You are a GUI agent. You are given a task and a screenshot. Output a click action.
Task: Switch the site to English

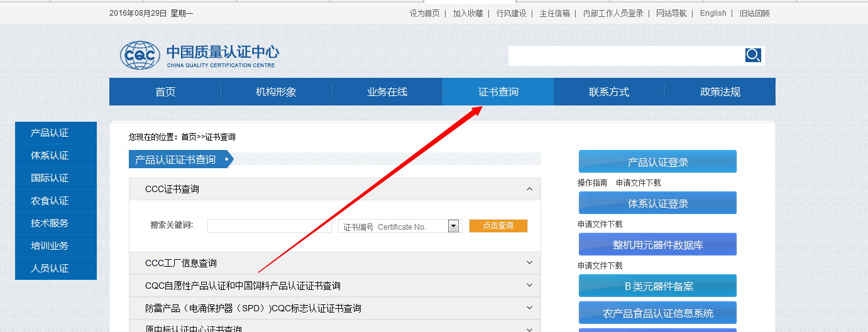click(x=713, y=13)
